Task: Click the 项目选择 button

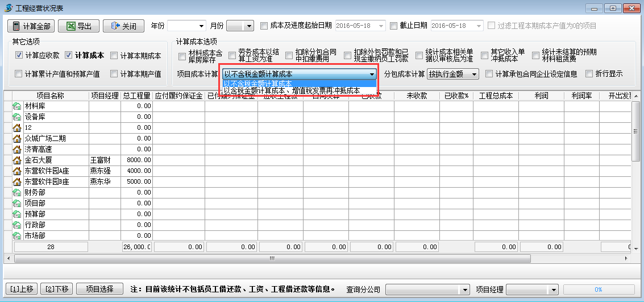Action: point(99,289)
